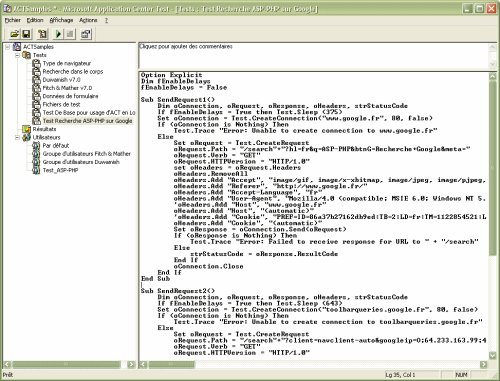
Task: Stop the test with the stop icon
Action: coord(70,34)
